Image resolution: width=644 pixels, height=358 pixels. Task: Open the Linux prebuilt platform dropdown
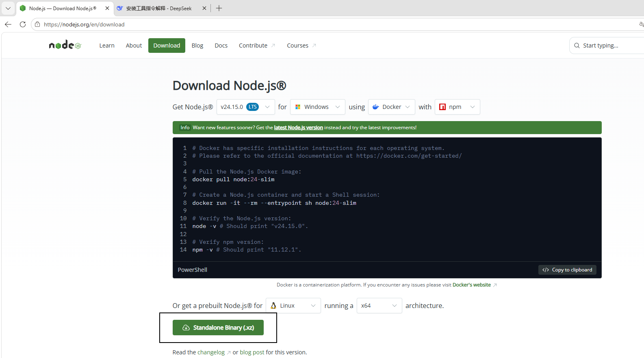(x=293, y=306)
